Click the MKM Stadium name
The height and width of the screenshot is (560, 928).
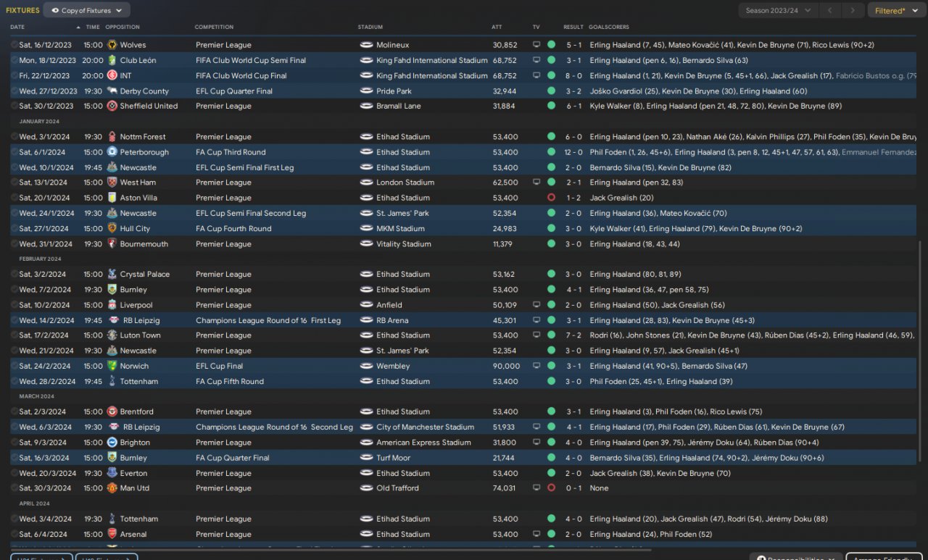click(400, 229)
